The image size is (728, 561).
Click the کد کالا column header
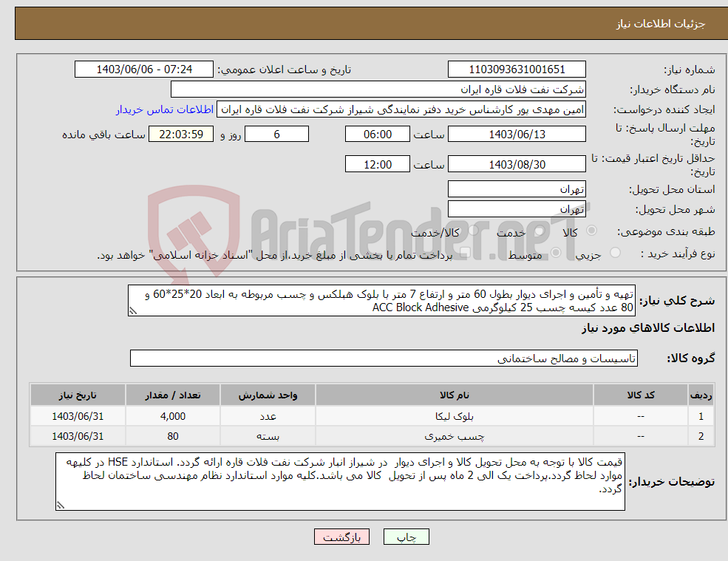[641, 395]
